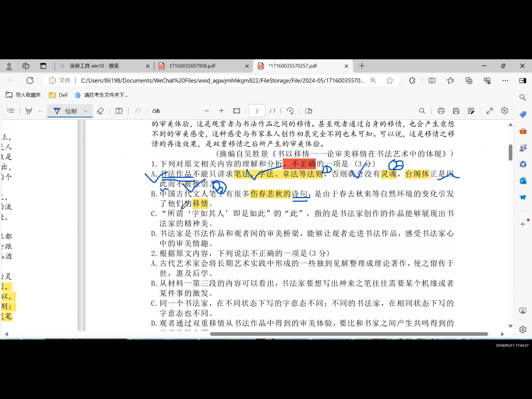The width and height of the screenshot is (532, 399).
Task: Open a new browser tab
Action: tap(362, 66)
